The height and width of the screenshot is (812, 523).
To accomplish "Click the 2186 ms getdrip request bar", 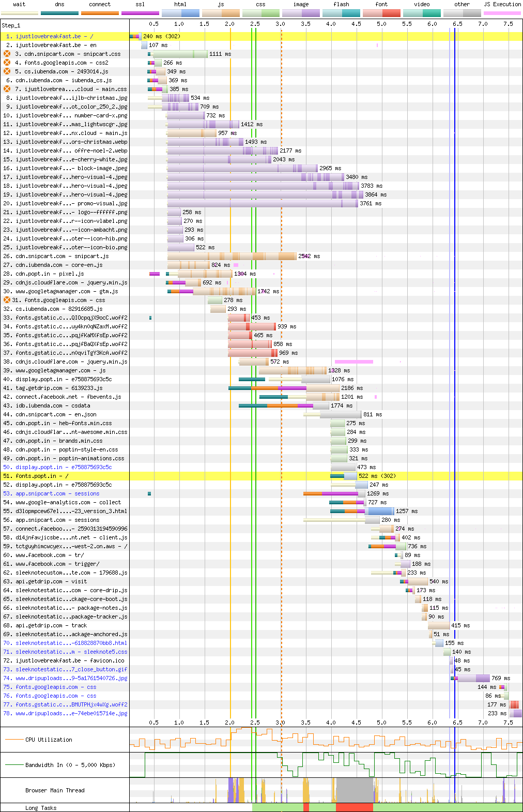I will 284,388.
